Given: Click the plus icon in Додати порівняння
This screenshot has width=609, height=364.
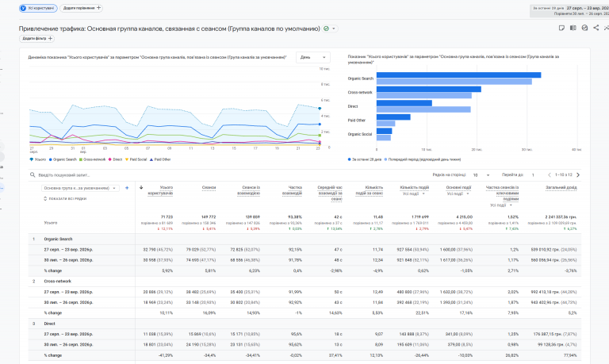Looking at the screenshot, I should [98, 8].
